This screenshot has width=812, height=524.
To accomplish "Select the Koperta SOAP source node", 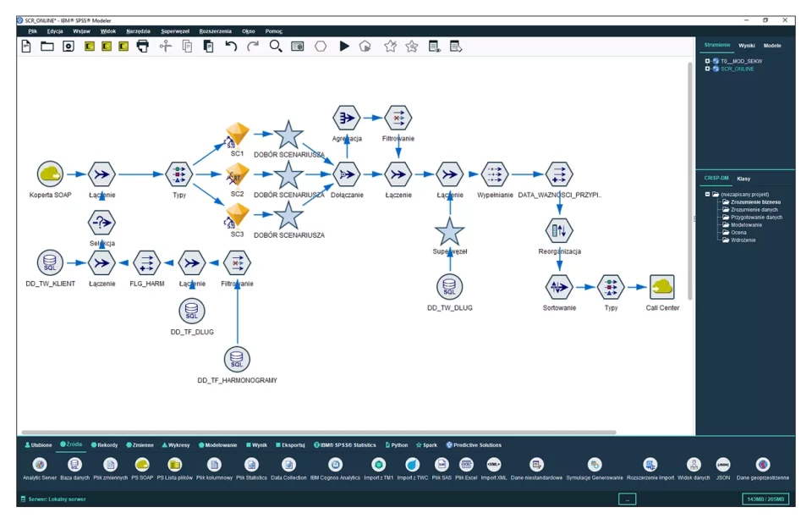I will click(x=51, y=174).
